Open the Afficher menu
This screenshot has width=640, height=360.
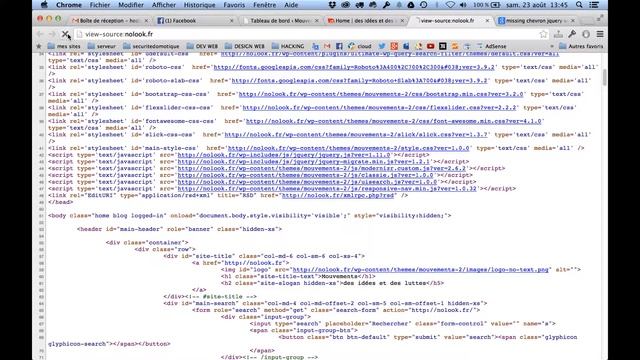coord(164,5)
